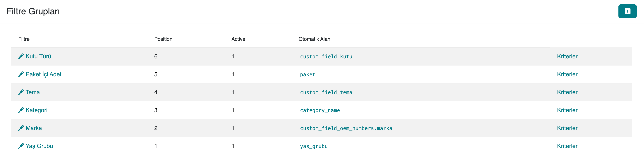Select the Kategori filter name
This screenshot has height=161, width=644.
click(x=37, y=110)
